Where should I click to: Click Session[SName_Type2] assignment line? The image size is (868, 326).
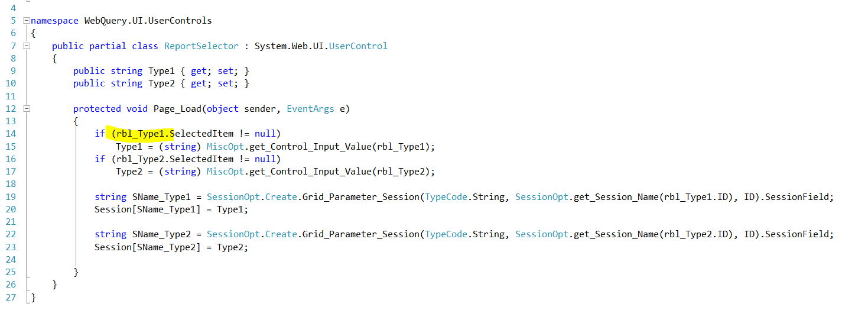click(x=171, y=247)
